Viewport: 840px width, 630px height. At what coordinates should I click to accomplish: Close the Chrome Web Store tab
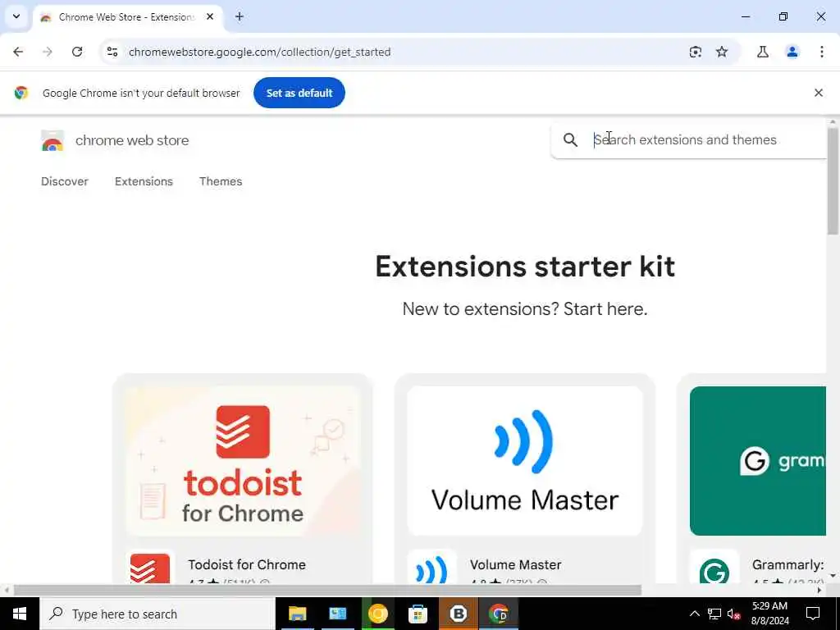coord(210,16)
